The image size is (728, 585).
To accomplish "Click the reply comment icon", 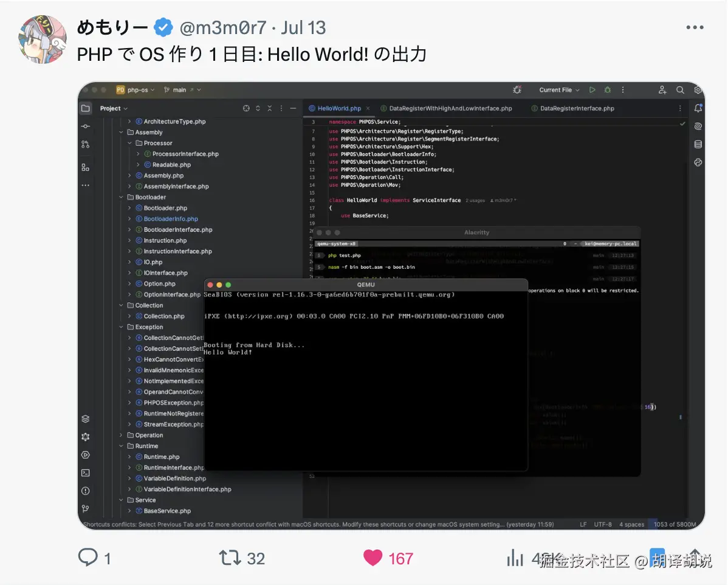I will tap(88, 557).
